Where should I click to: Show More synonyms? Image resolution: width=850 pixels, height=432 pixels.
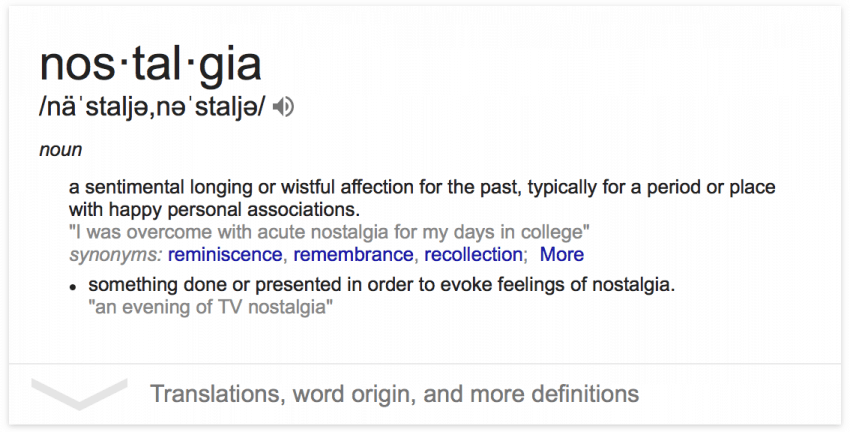(x=562, y=254)
